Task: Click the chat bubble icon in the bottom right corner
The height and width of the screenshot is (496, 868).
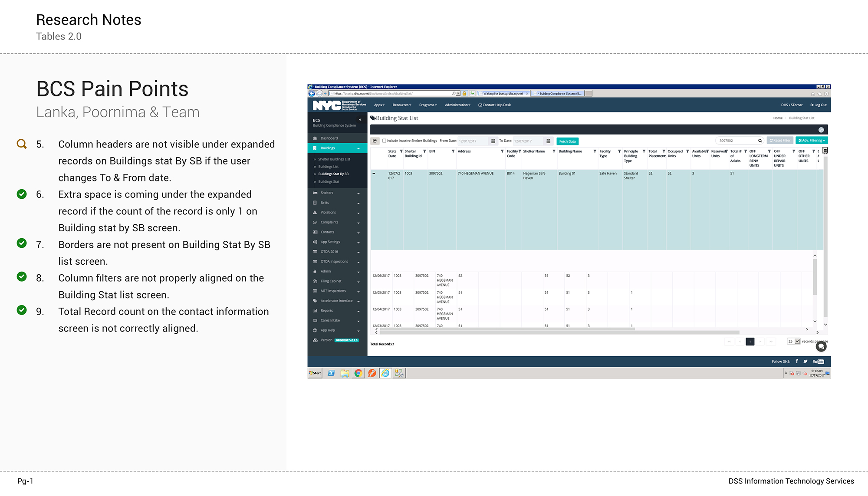Action: tap(821, 347)
